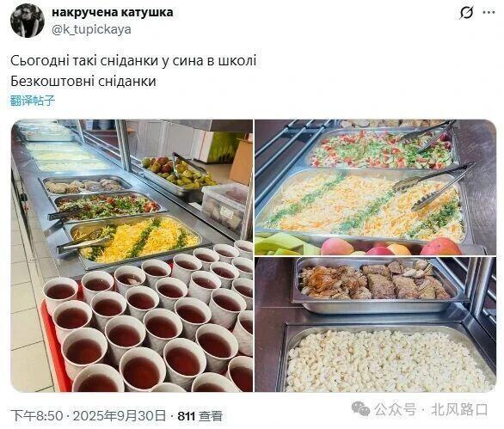Click the WeChat logo in watermark

point(360,408)
